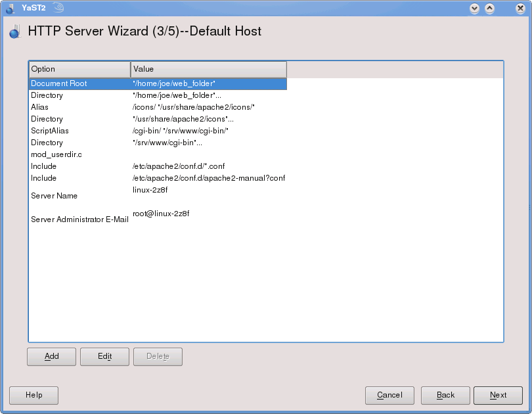Image resolution: width=532 pixels, height=414 pixels.
Task: Select the Directory row for /usr/share/apache2/icons
Action: [x=158, y=120]
